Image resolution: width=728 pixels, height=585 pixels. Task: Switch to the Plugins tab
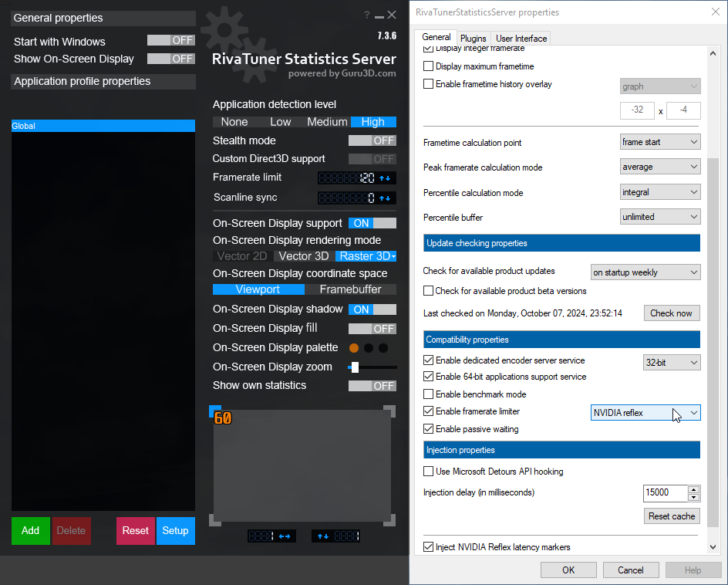click(x=473, y=39)
